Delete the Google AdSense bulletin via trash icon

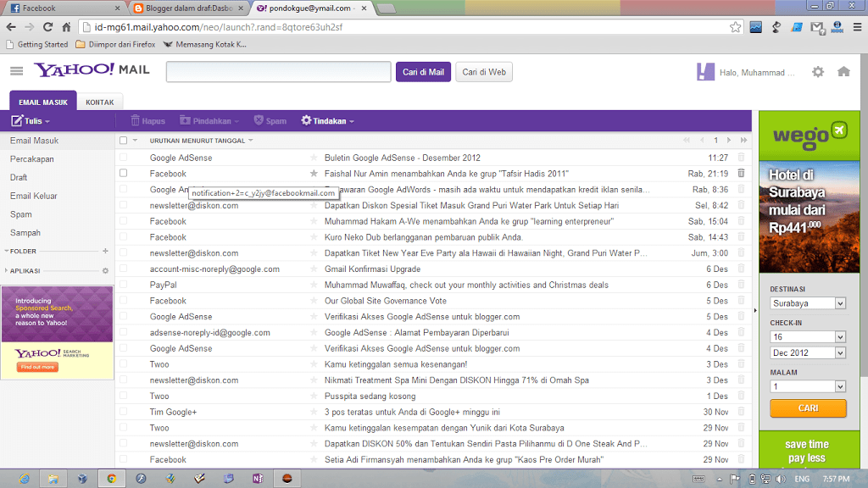[741, 158]
